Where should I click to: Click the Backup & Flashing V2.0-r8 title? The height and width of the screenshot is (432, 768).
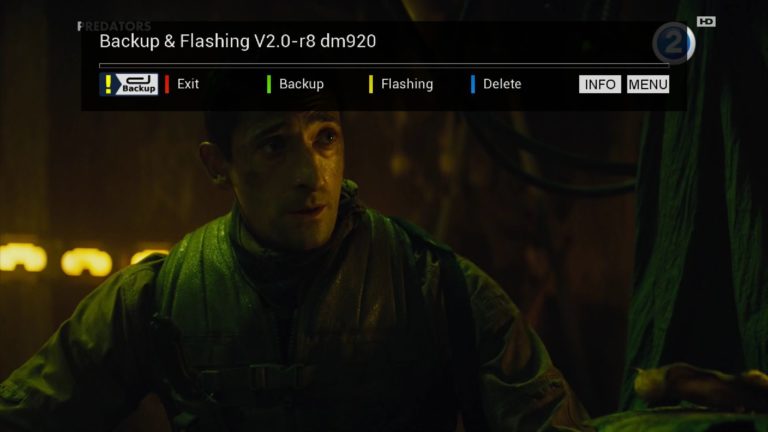[238, 41]
